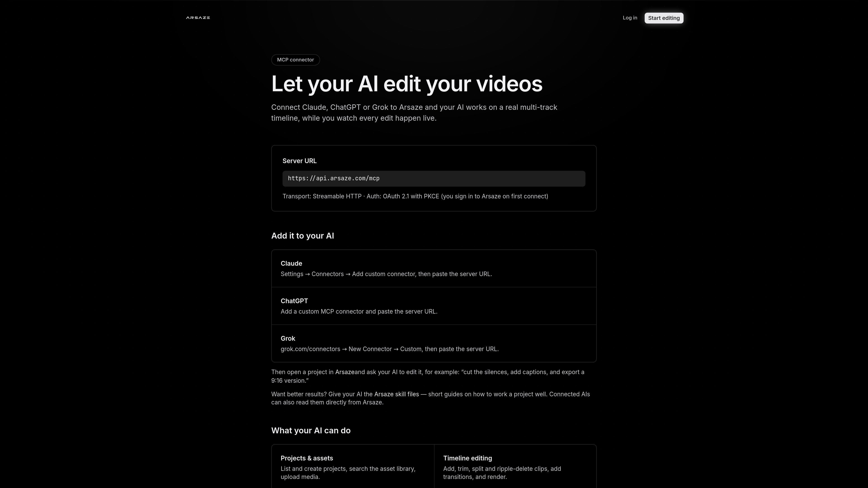Image resolution: width=868 pixels, height=488 pixels.
Task: Click the Claude row heading
Action: pos(291,263)
